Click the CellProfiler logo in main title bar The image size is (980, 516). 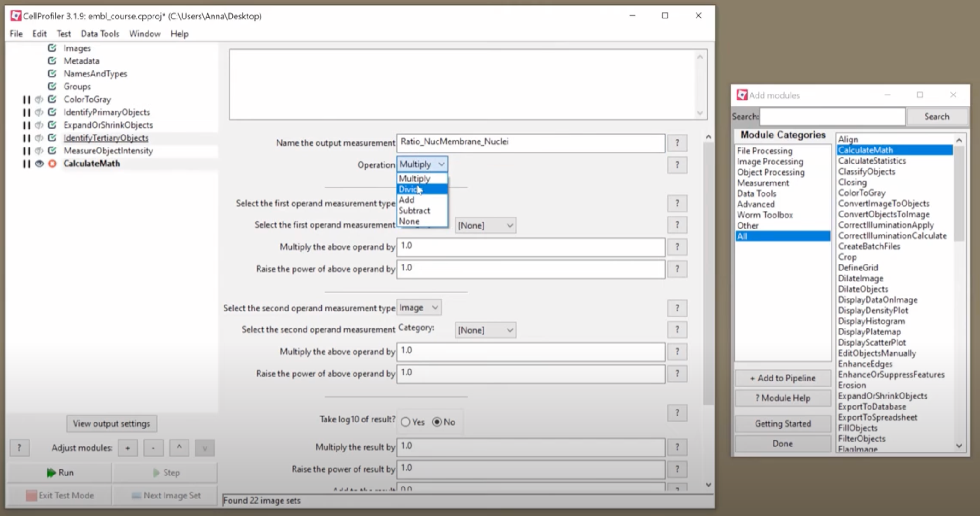coord(16,16)
